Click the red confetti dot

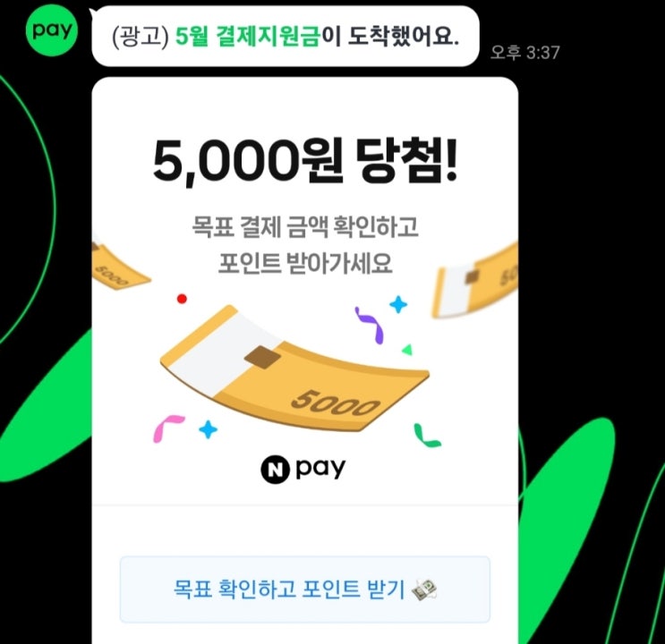182,299
